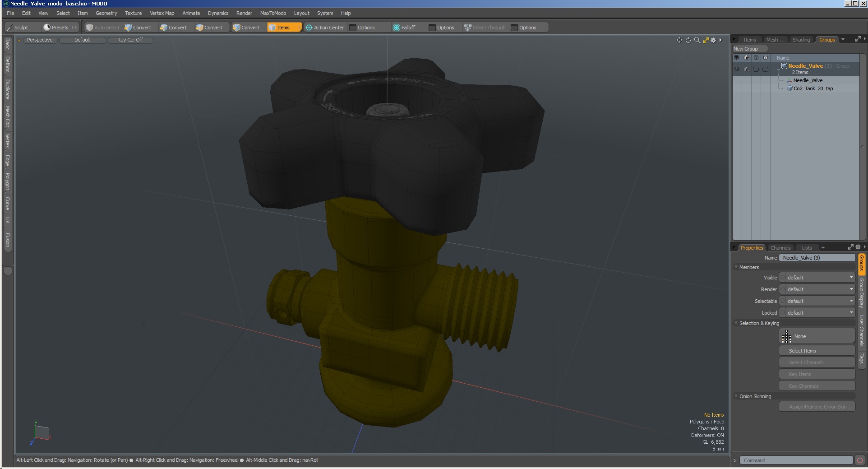Open the Geometry menu

click(x=106, y=13)
